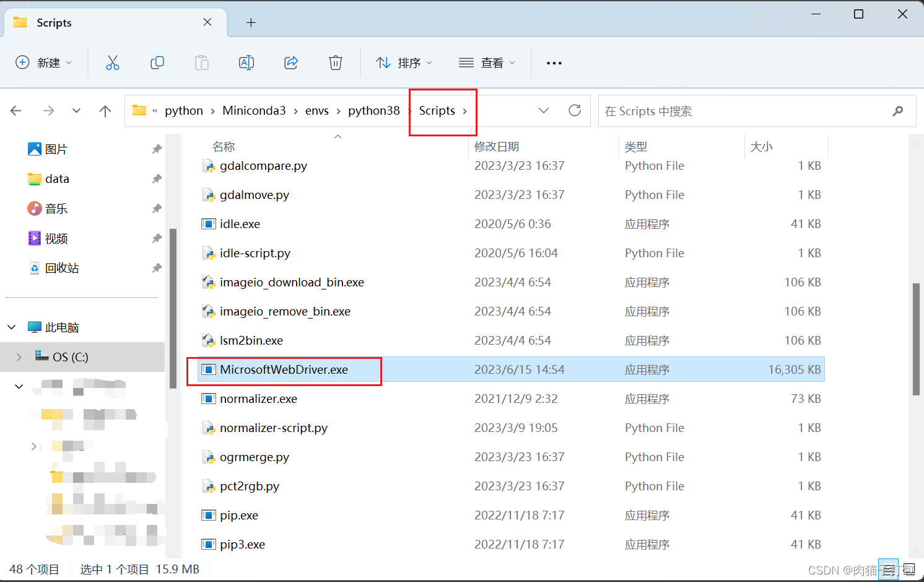Click the search magnifier icon
This screenshot has width=924, height=582.
pyautogui.click(x=898, y=111)
